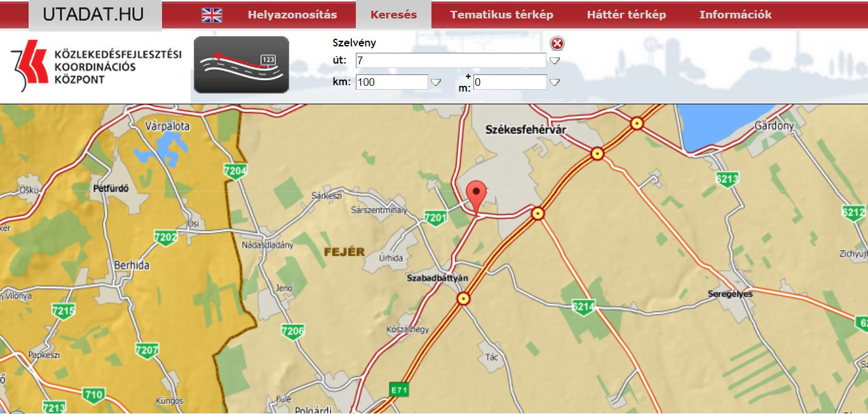Image resolution: width=868 pixels, height=414 pixels.
Task: Click the 7204 road shield marker
Action: point(235,170)
